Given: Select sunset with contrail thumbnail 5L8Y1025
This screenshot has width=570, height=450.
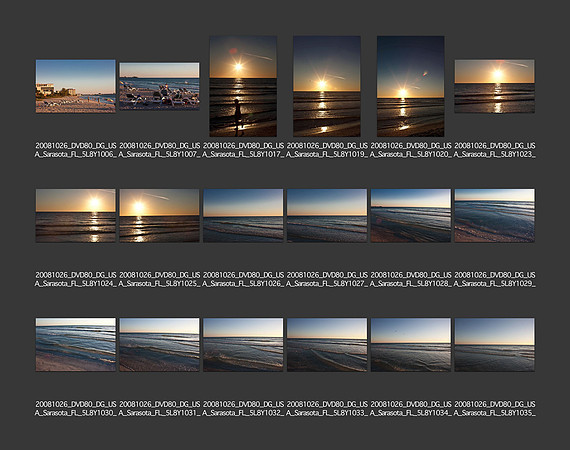Looking at the screenshot, I should (159, 216).
